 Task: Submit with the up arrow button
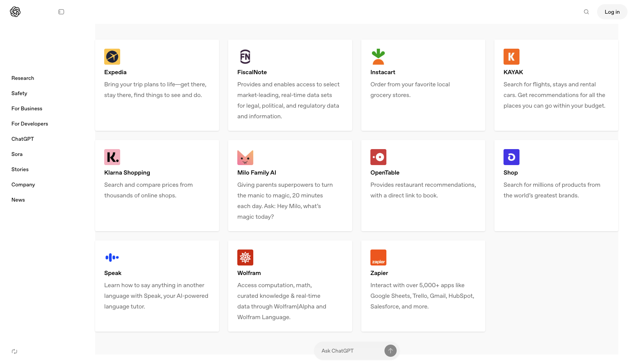click(390, 350)
